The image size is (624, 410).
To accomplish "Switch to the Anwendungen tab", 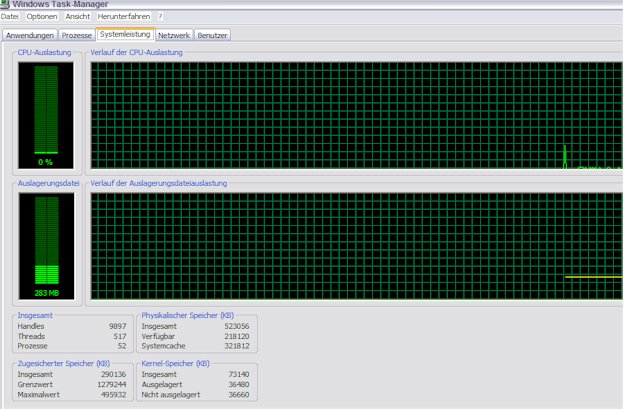I will pyautogui.click(x=30, y=35).
